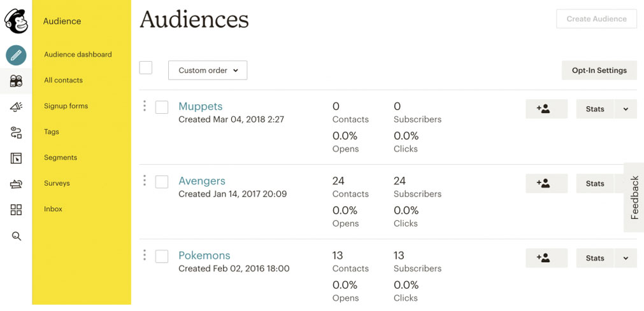The height and width of the screenshot is (311, 644).
Task: Open the Avengers audience link
Action: pyautogui.click(x=202, y=181)
